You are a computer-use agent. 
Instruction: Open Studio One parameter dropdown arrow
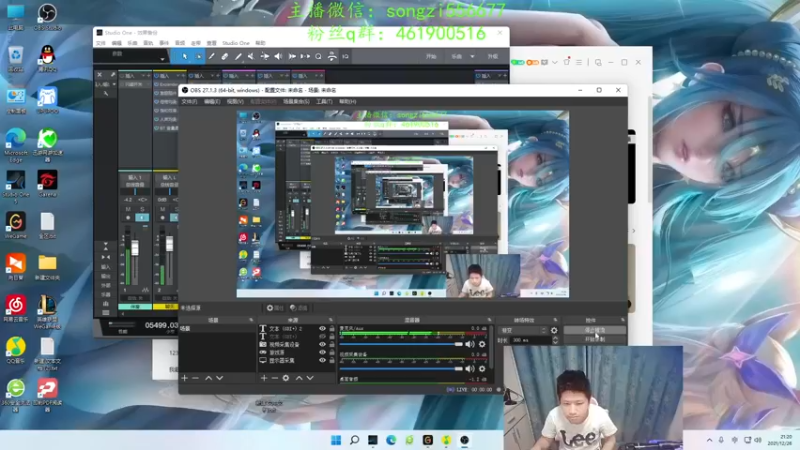pyautogui.click(x=162, y=58)
